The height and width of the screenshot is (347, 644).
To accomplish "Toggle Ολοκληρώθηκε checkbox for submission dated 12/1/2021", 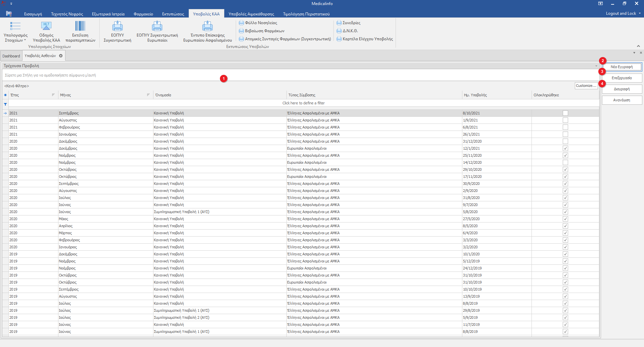I will [565, 148].
